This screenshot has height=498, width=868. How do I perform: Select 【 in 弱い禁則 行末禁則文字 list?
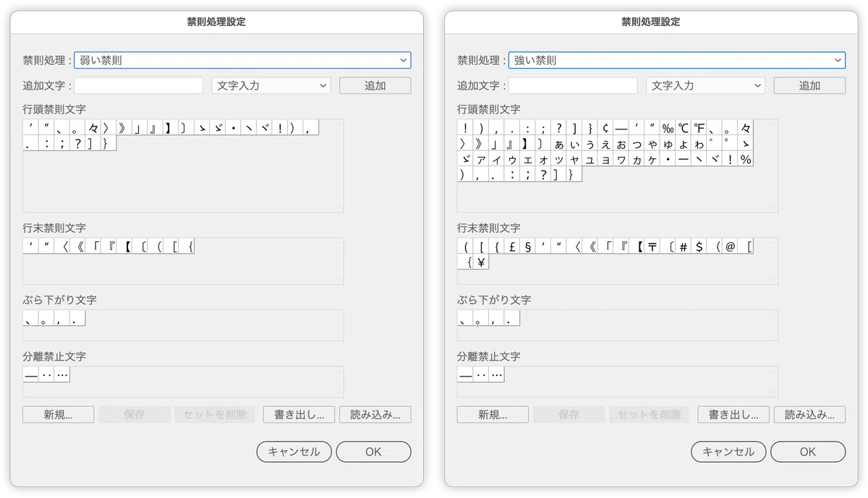[124, 246]
